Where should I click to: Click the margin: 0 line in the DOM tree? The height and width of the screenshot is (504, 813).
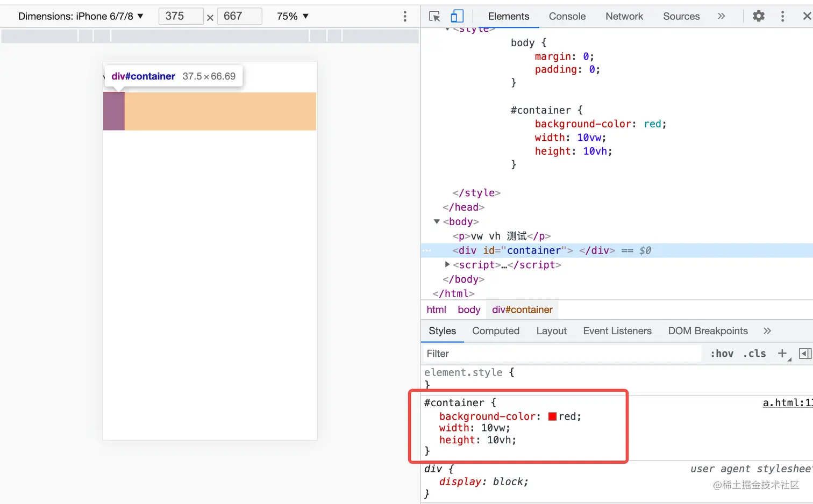pyautogui.click(x=564, y=56)
